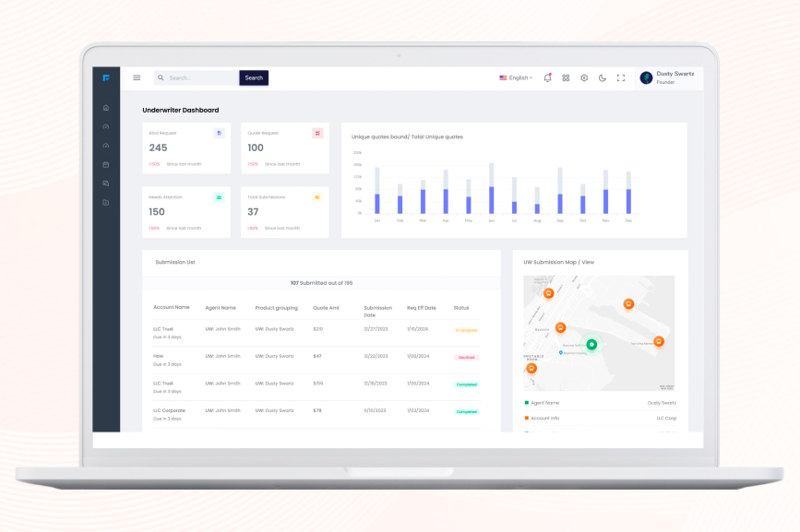Click the Search button
The height and width of the screenshot is (532, 800).
tap(254, 77)
